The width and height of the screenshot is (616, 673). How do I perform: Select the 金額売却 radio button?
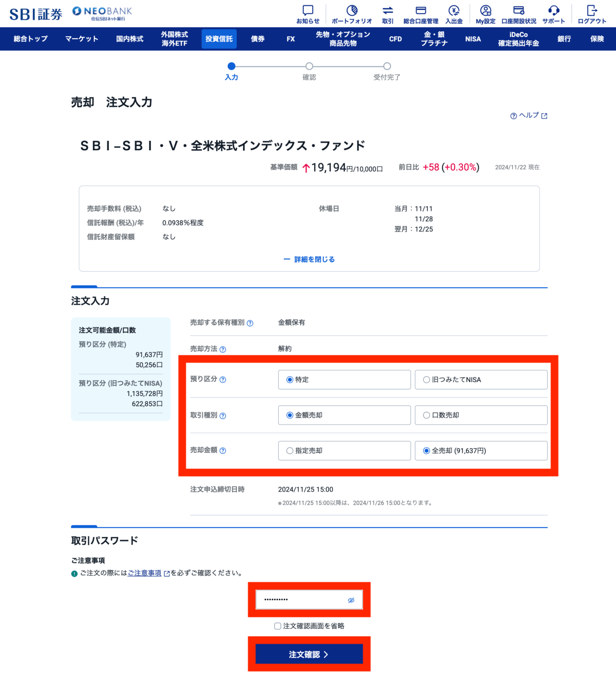pyautogui.click(x=290, y=415)
